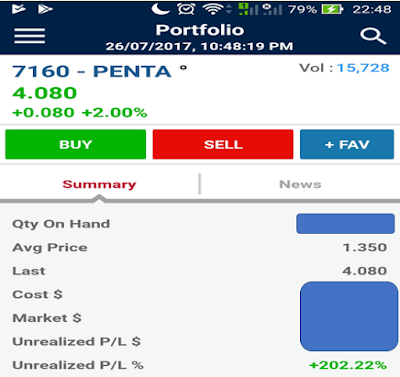Tap the large blue box covering Cost values
This screenshot has height=377, width=400.
(x=349, y=316)
